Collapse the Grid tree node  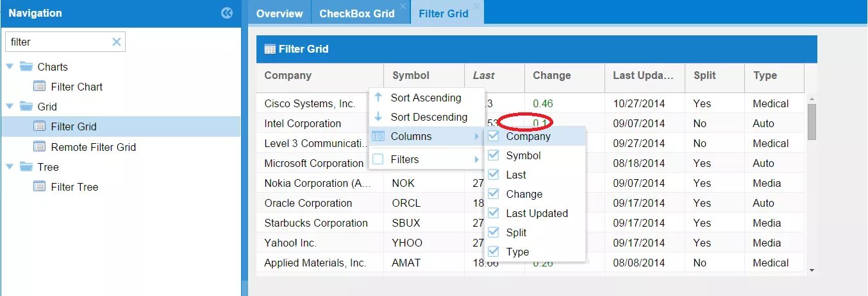coord(10,106)
